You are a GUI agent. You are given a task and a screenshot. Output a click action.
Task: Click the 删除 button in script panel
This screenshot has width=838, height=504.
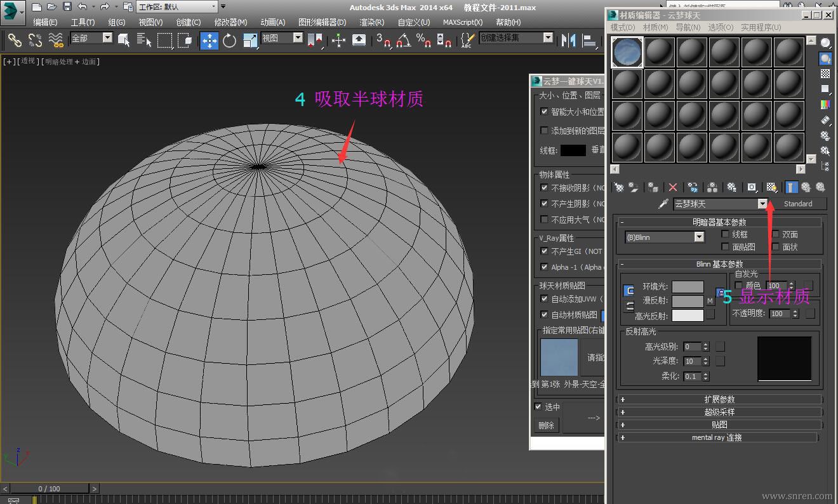pos(546,425)
